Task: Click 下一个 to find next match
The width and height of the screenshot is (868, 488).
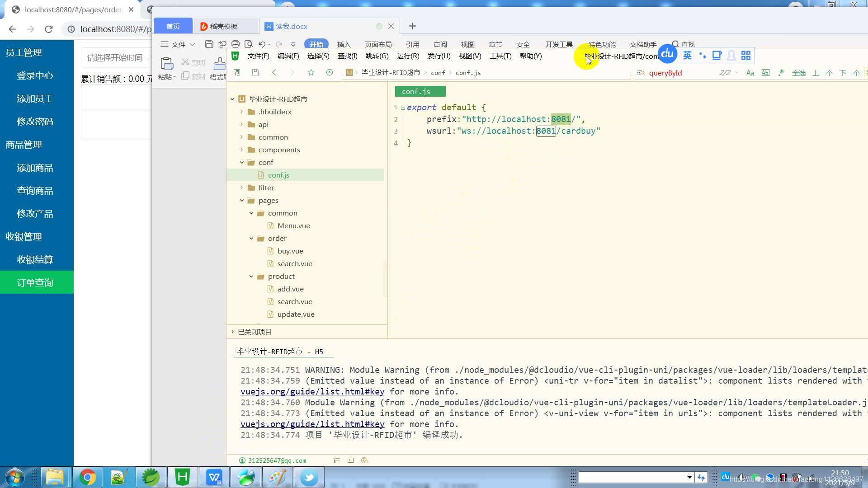Action: pos(849,73)
